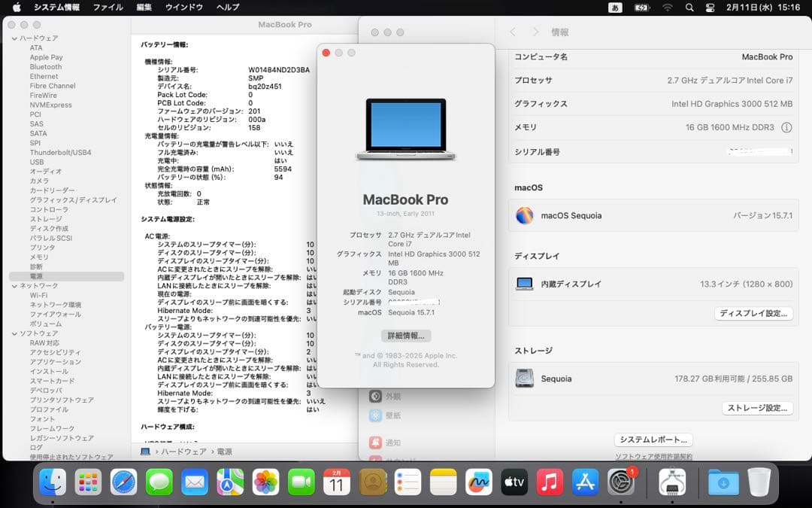
Task: Open Safari from the Dock
Action: click(123, 482)
